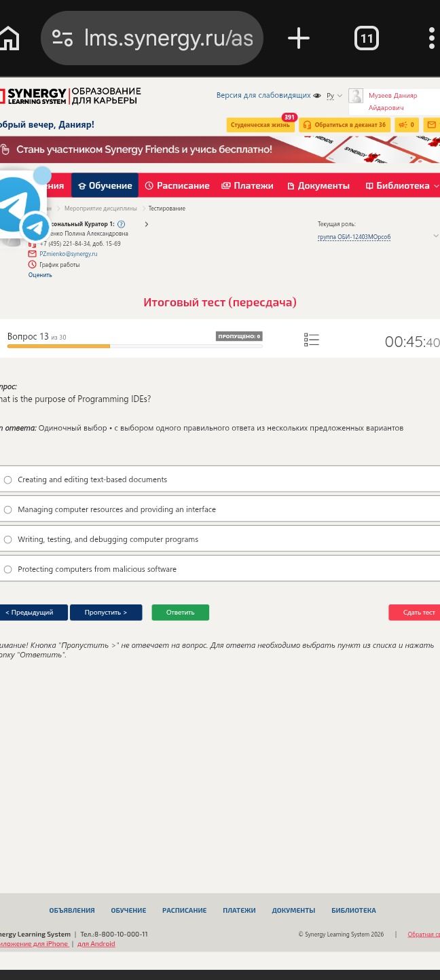440x980 pixels.
Task: Click the green Ответить button
Action: [180, 613]
